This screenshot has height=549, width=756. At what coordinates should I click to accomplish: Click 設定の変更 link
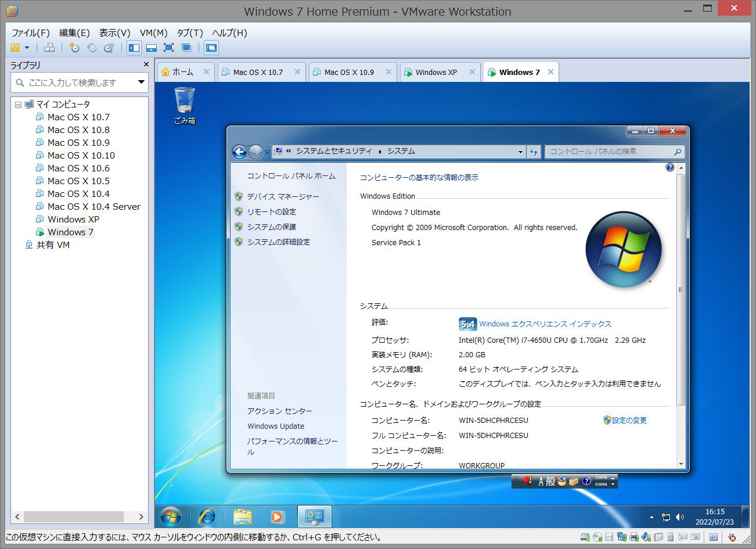[629, 420]
